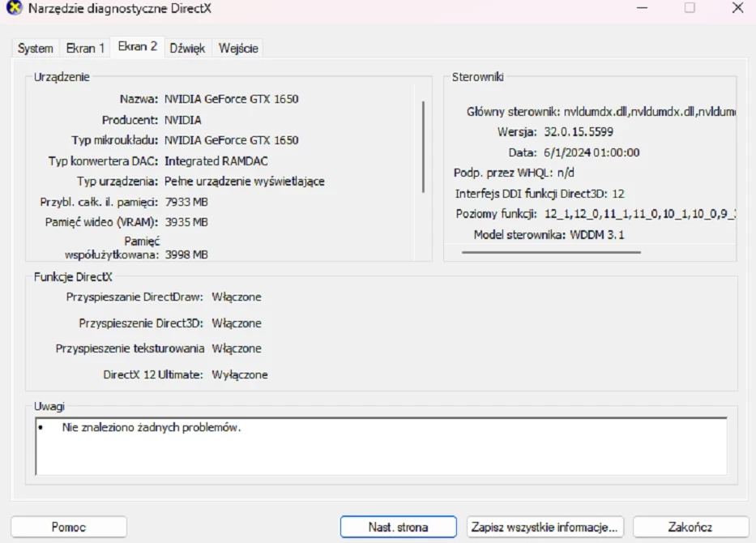Switch to the Dźwięk tab
The image size is (756, 543).
click(x=188, y=48)
